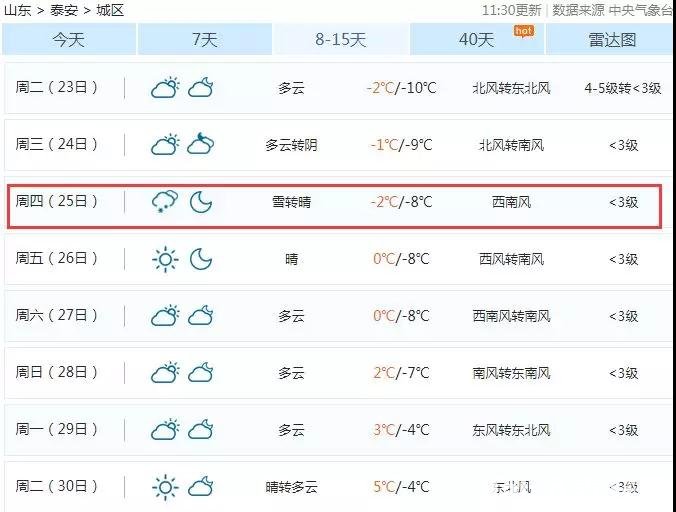Click the cloudy night icon for 24日
Viewport: 676px width, 512px height.
click(200, 144)
